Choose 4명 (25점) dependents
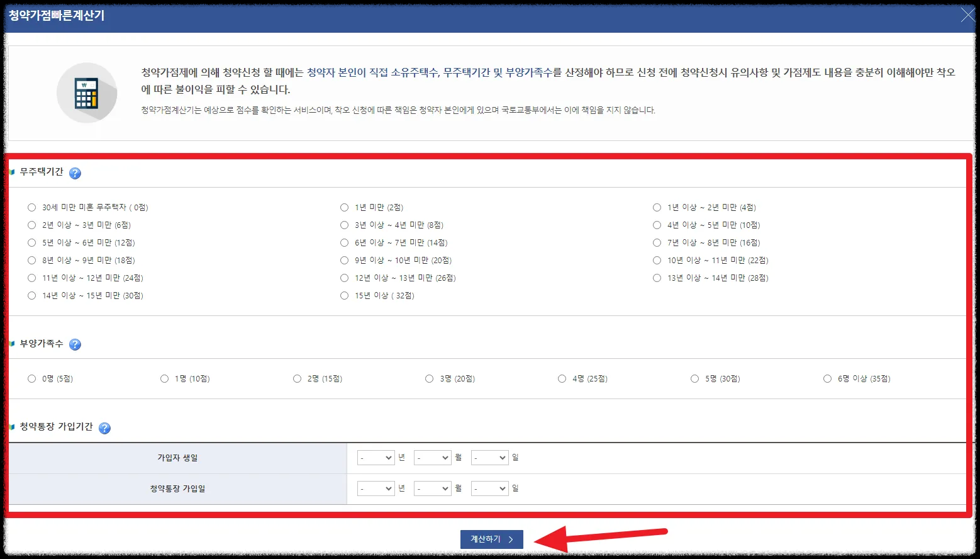 [562, 378]
